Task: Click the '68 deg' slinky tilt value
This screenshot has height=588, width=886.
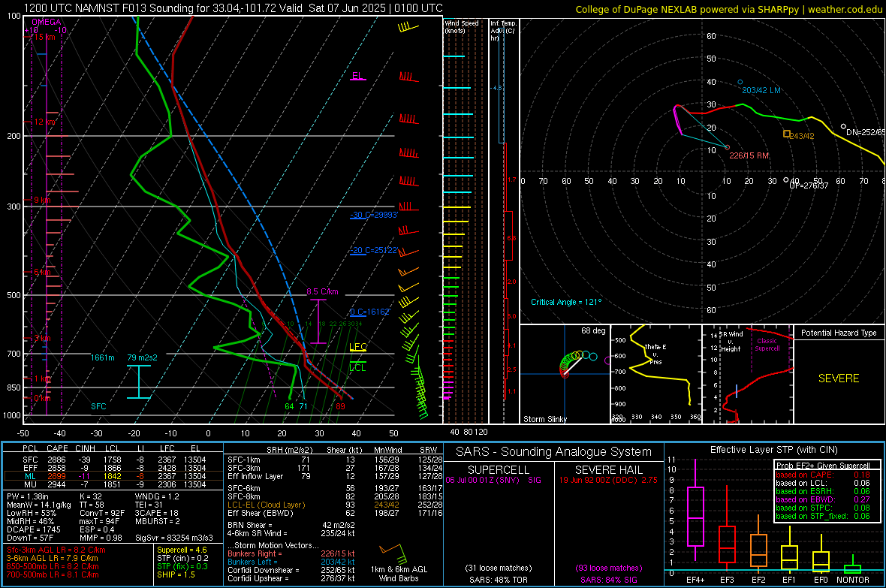Action: tap(593, 330)
